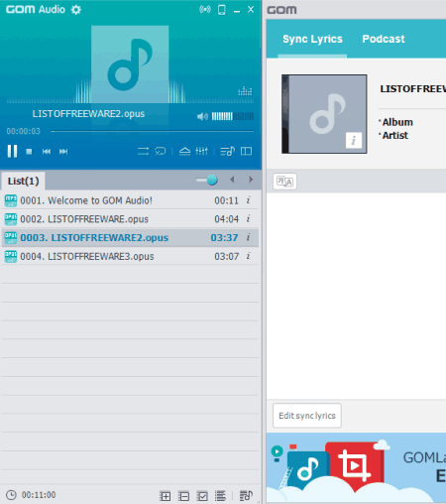Viewport: 446px width, 504px height.
Task: Skip to the previous track
Action: [x=47, y=152]
